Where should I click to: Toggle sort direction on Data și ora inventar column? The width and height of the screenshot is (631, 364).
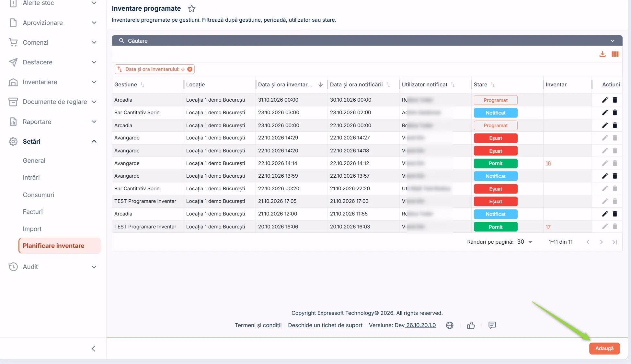(x=321, y=85)
